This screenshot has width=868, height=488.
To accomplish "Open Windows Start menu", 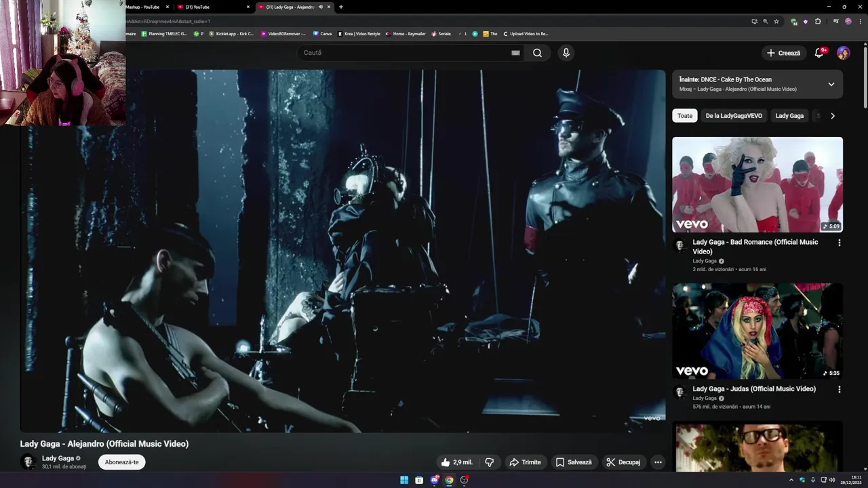I will click(404, 480).
